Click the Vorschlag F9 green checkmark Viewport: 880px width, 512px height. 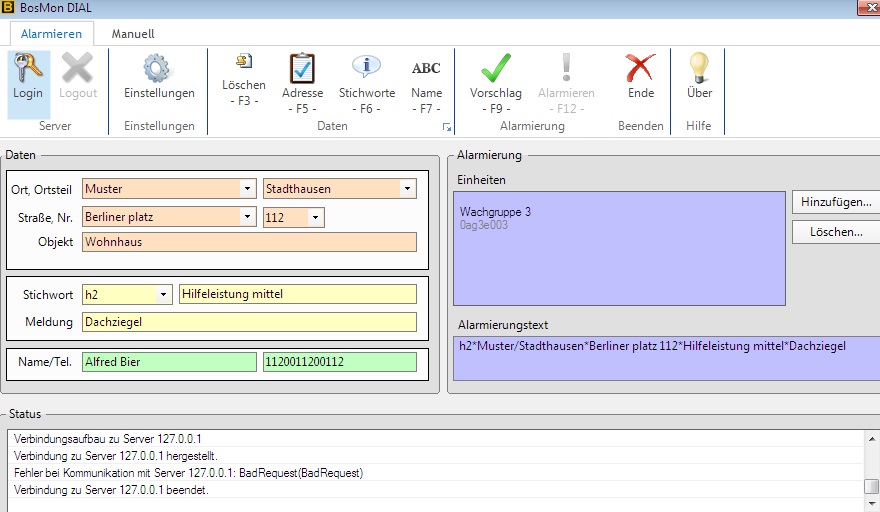496,68
